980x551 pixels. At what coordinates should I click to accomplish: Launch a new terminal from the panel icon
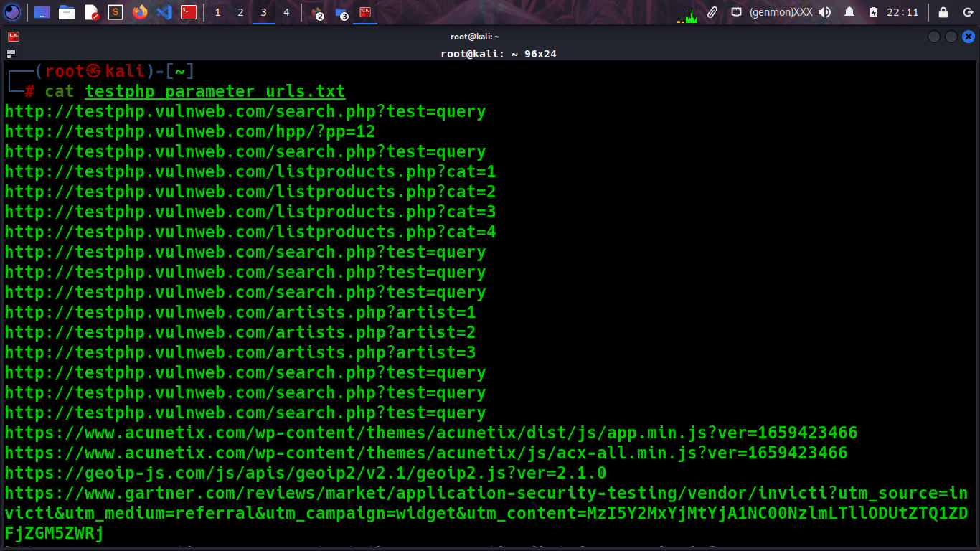coord(188,11)
